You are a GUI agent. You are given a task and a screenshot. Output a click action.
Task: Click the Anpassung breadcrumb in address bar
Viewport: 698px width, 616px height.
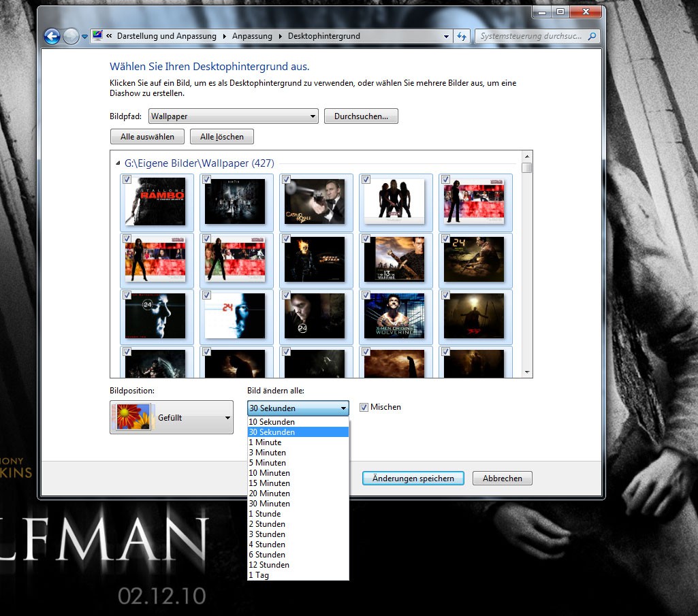[x=251, y=36]
